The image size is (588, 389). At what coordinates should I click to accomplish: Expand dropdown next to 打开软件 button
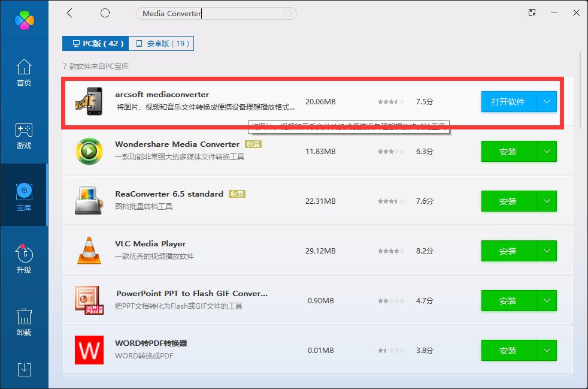pyautogui.click(x=547, y=102)
